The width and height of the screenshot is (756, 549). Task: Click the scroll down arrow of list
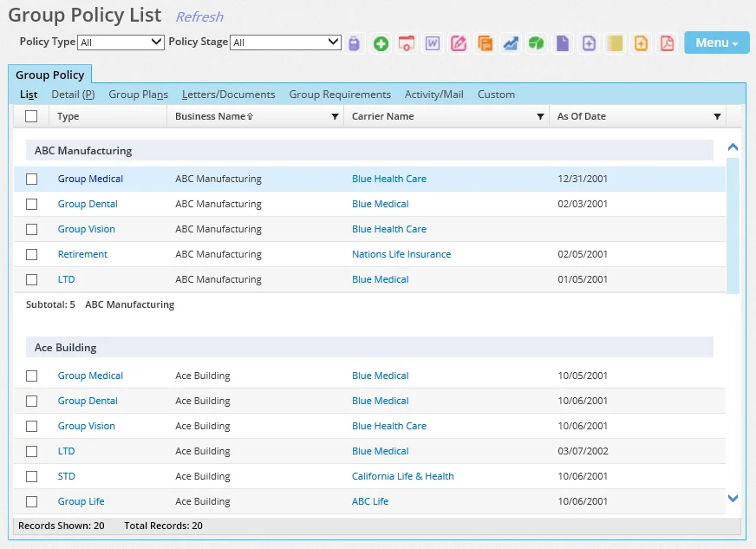733,498
